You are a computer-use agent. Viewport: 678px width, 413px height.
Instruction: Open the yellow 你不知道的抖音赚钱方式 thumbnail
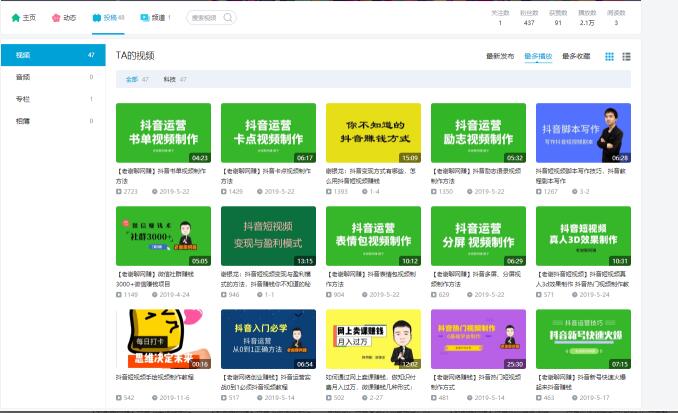tap(373, 132)
